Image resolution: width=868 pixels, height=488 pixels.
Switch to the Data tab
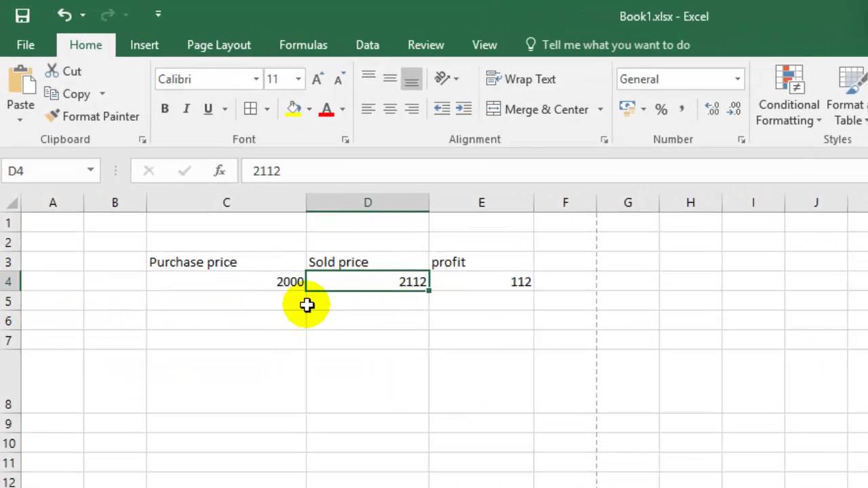click(x=368, y=45)
